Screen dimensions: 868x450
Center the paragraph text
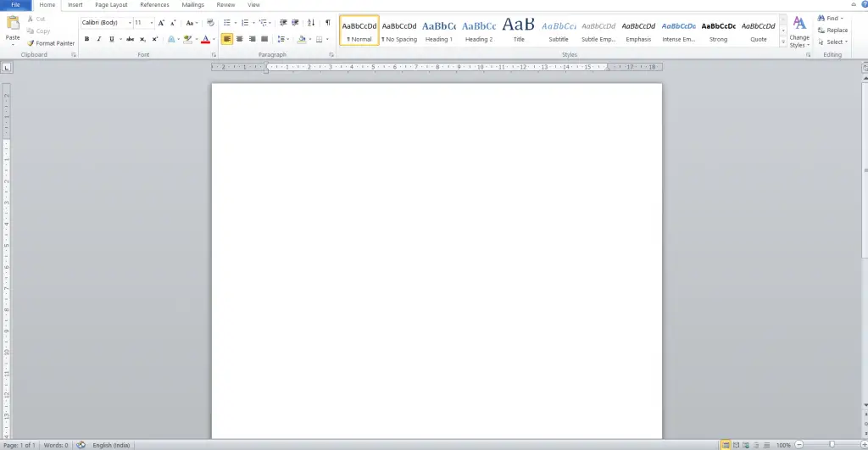coord(239,39)
